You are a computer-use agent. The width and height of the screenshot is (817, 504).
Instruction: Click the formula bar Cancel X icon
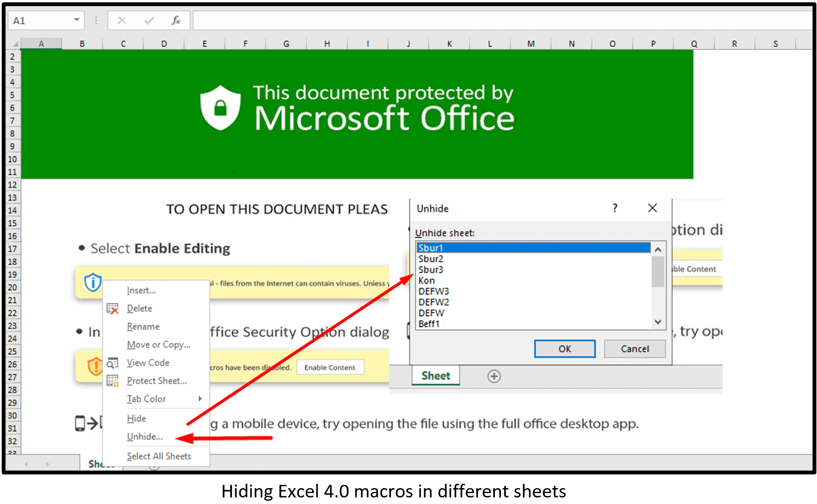point(121,20)
